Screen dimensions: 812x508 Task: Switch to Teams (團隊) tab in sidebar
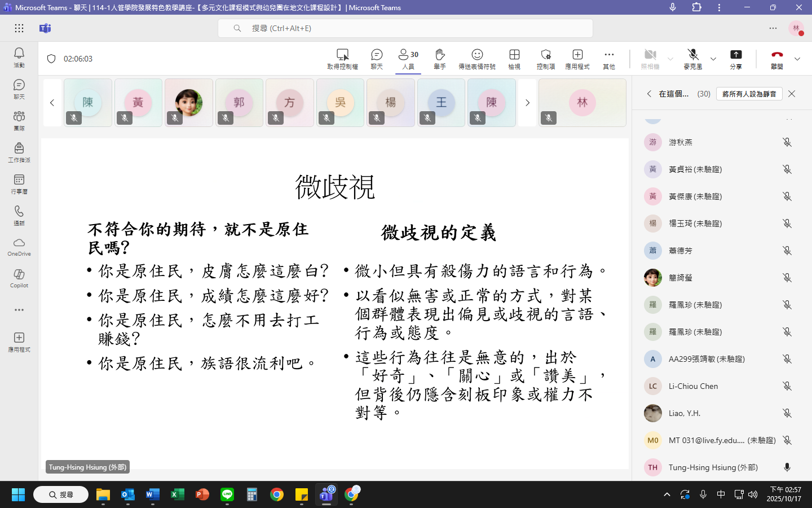[19, 120]
